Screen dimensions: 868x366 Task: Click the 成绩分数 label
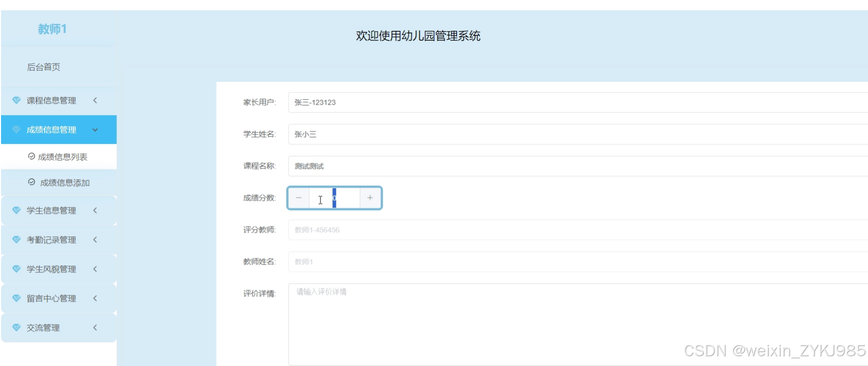pyautogui.click(x=259, y=198)
